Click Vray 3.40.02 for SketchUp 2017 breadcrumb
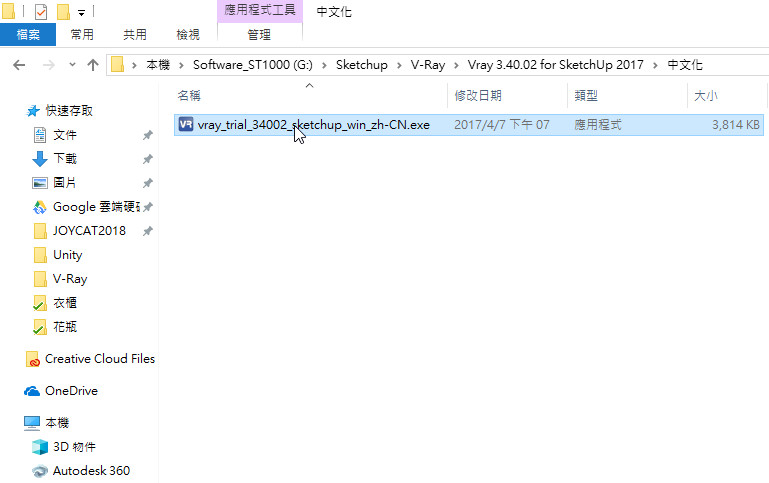769x483 pixels. click(x=555, y=65)
